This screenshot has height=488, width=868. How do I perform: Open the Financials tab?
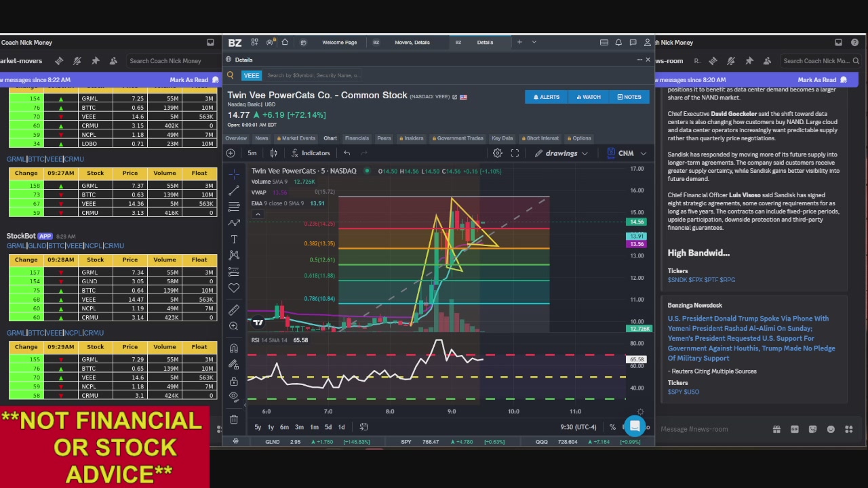click(357, 138)
